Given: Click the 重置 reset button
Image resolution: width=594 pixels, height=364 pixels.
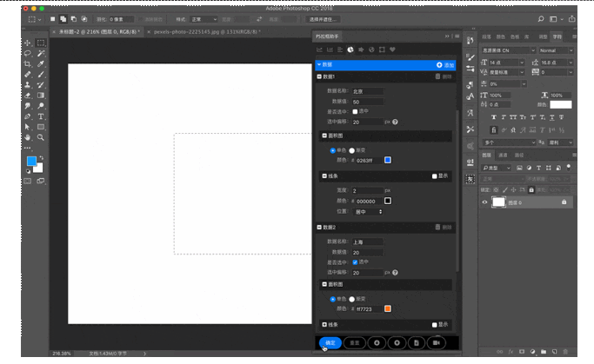Looking at the screenshot, I should 355,343.
